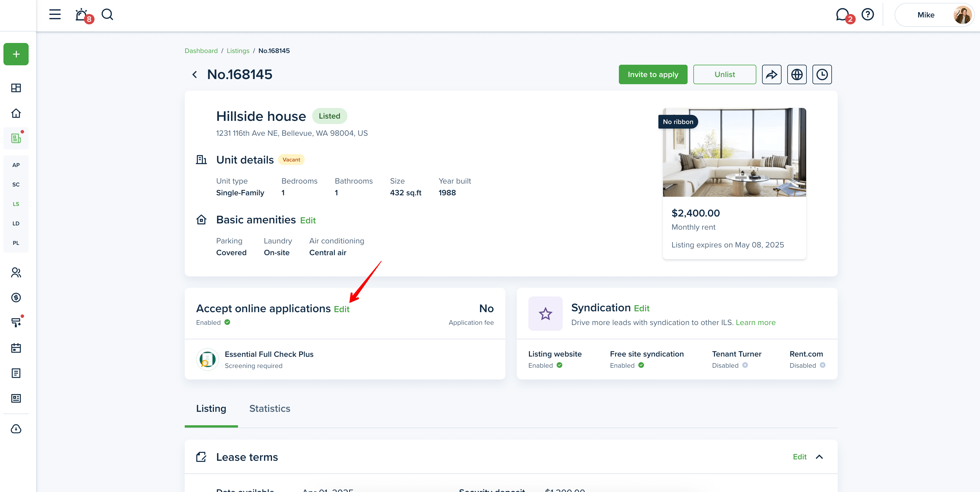Click the Vacant status badge

click(292, 160)
